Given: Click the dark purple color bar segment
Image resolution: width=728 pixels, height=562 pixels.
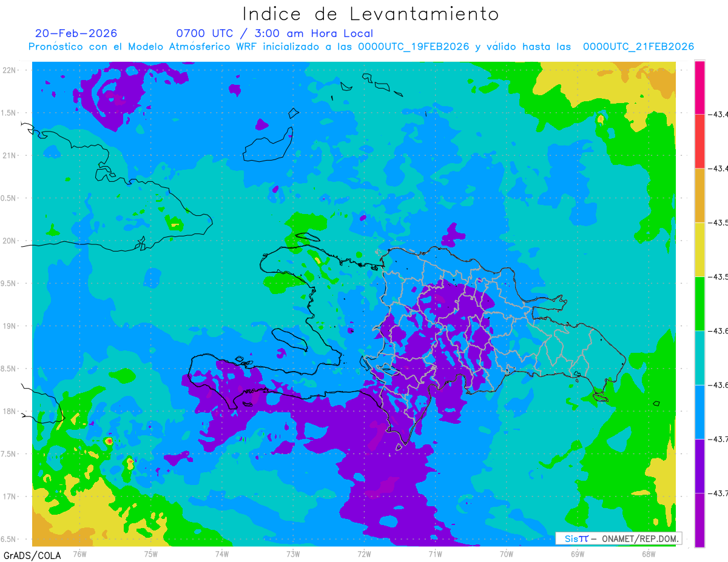Looking at the screenshot, I should pos(699,466).
